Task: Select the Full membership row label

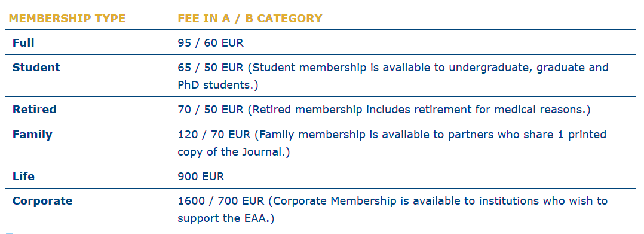Action: click(x=23, y=42)
